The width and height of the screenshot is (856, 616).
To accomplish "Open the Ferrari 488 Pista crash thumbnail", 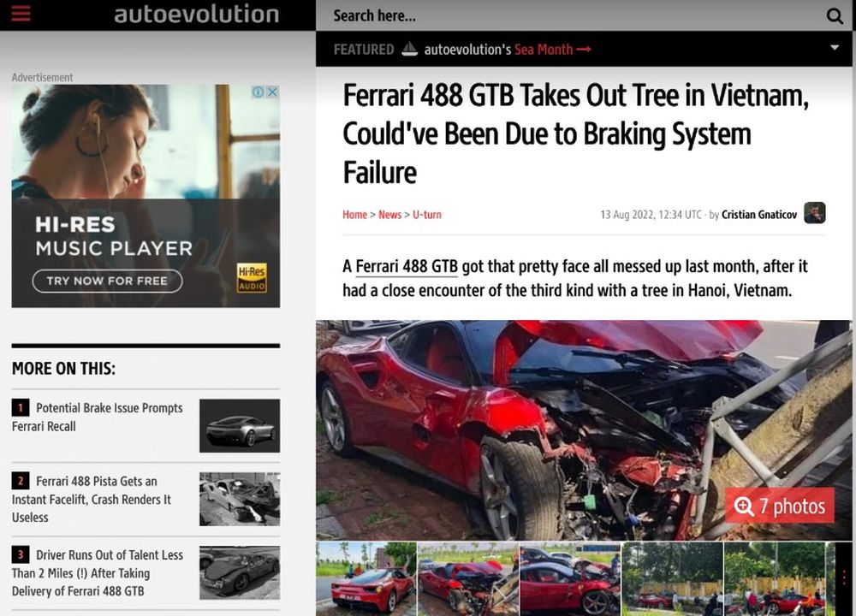I will [x=240, y=500].
